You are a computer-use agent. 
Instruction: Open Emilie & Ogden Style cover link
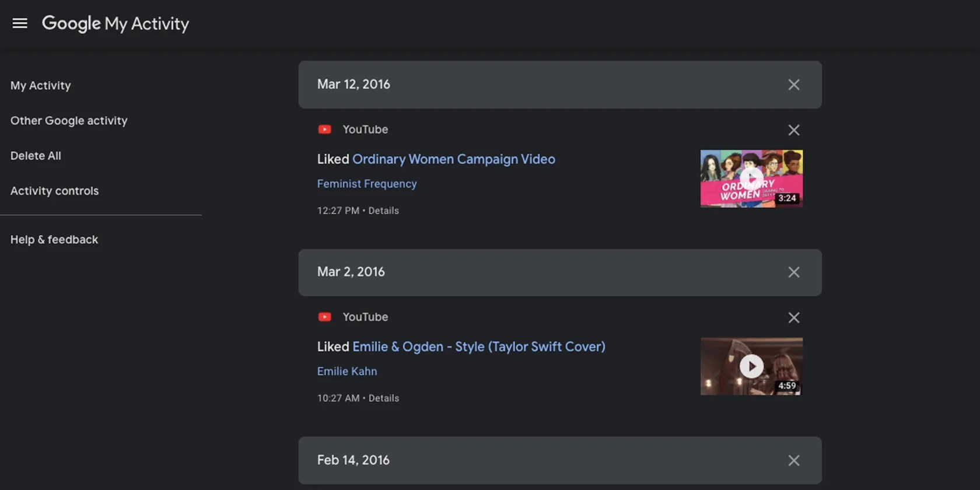tap(479, 346)
